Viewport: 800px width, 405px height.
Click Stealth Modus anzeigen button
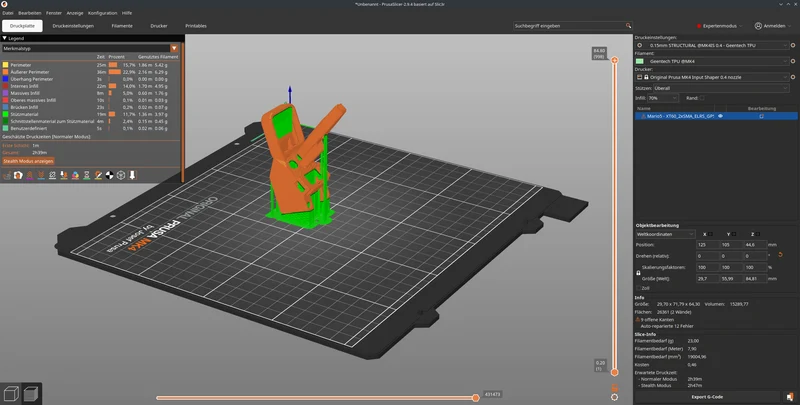(28, 161)
